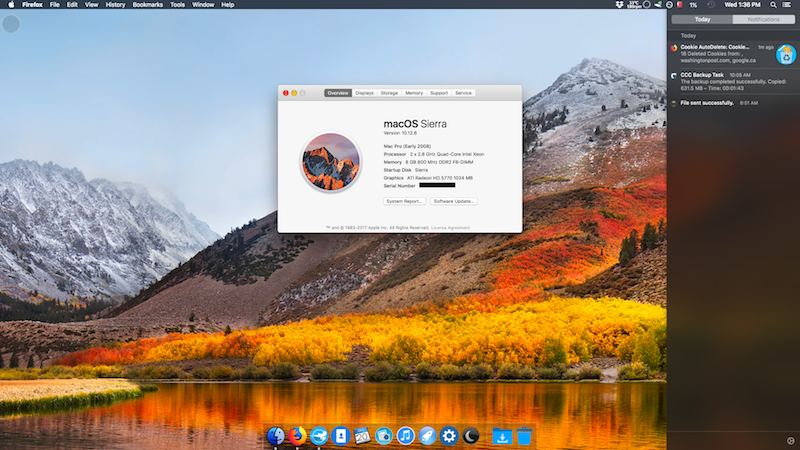Open the Apple menu
The width and height of the screenshot is (800, 450).
11,5
